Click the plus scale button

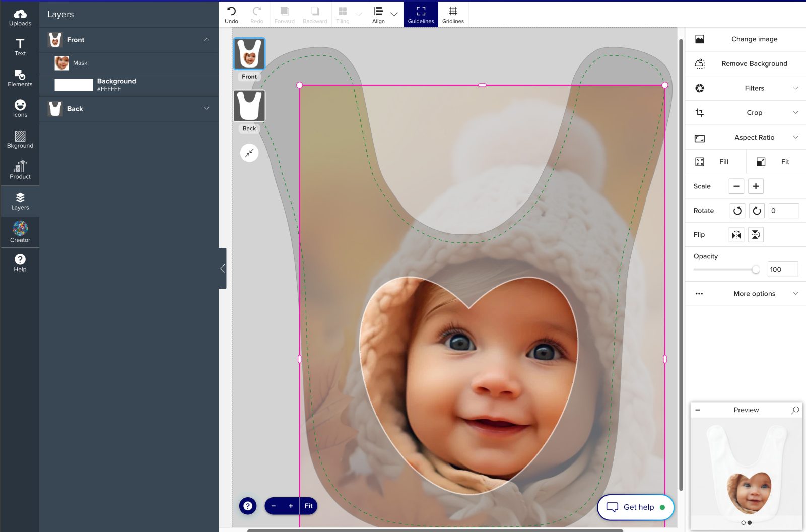[x=756, y=186]
